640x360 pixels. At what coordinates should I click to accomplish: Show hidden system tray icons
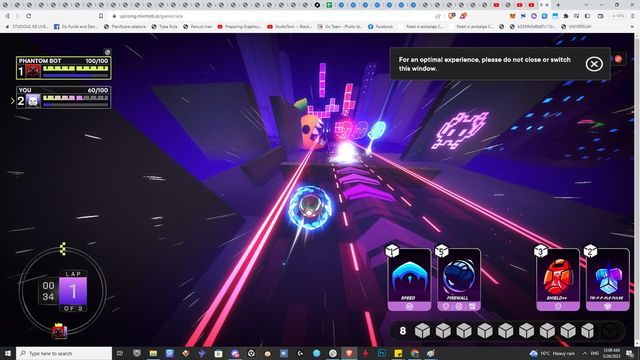[x=585, y=353]
